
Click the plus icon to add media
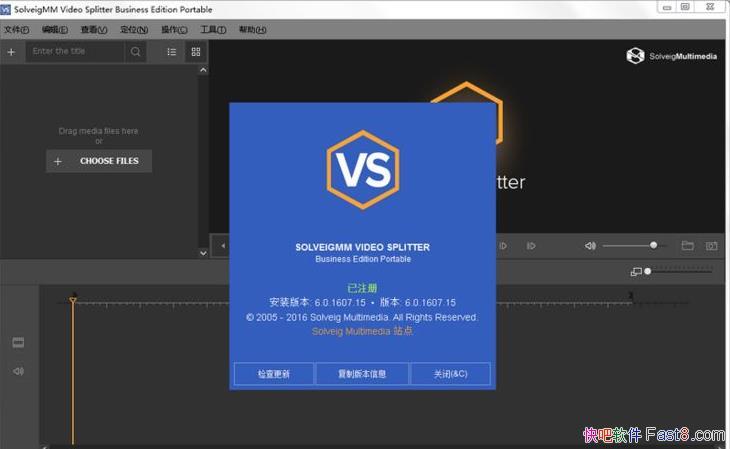pyautogui.click(x=11, y=52)
